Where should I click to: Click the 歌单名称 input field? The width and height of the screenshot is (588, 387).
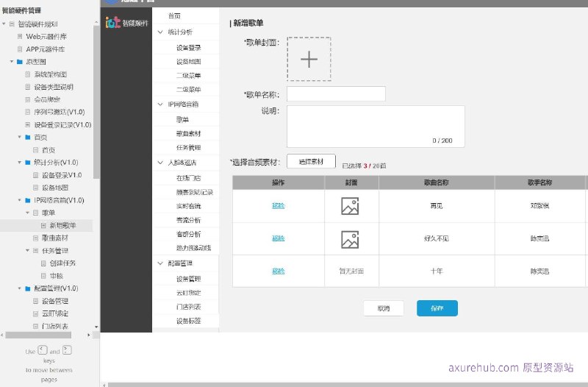(336, 94)
